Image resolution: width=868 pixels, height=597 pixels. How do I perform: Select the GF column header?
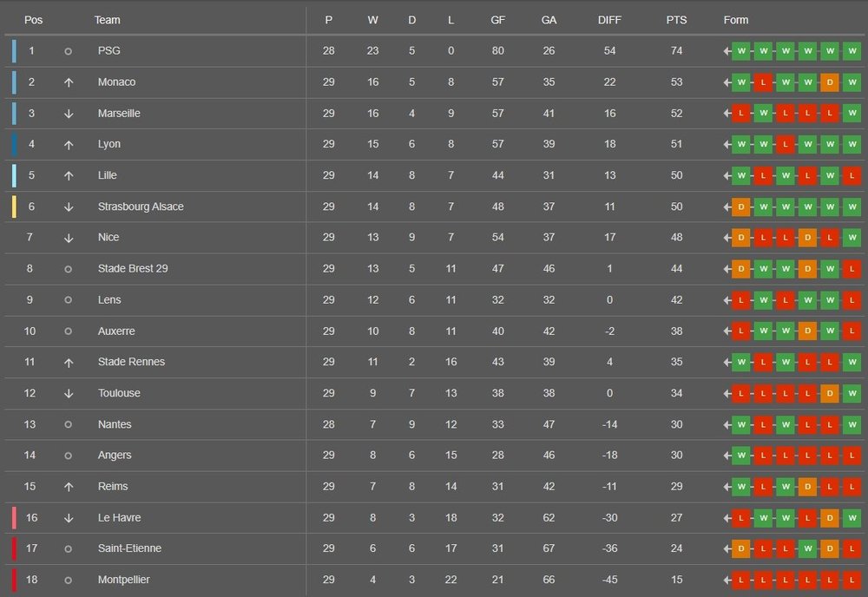click(x=497, y=20)
